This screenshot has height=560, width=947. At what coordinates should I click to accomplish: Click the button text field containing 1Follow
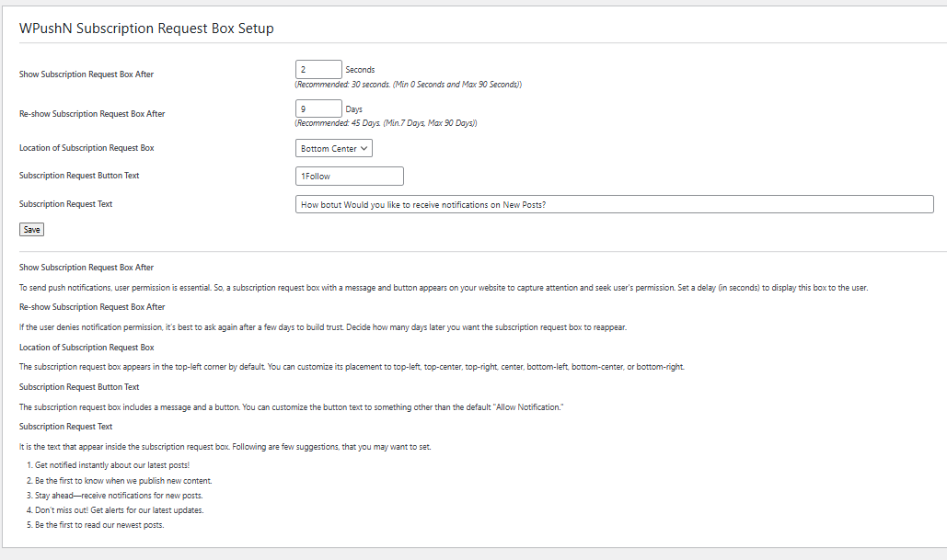tap(349, 177)
